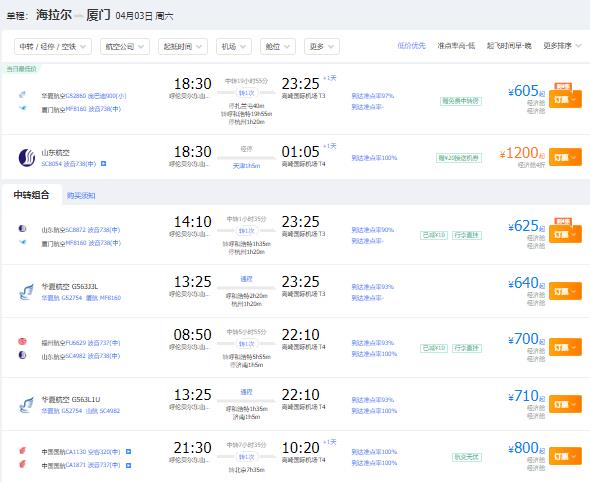Click the 到达准点率90% text

(373, 230)
